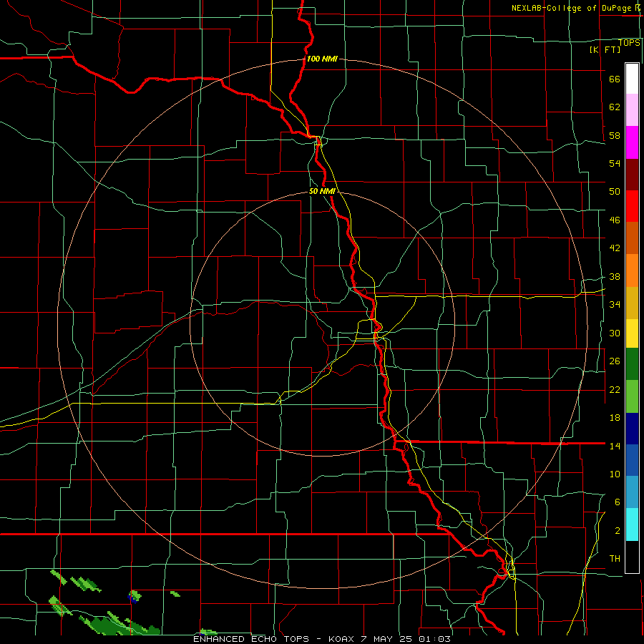The height and width of the screenshot is (644, 644).
Task: Select the dark maroon legend swatch
Action: pyautogui.click(x=632, y=175)
